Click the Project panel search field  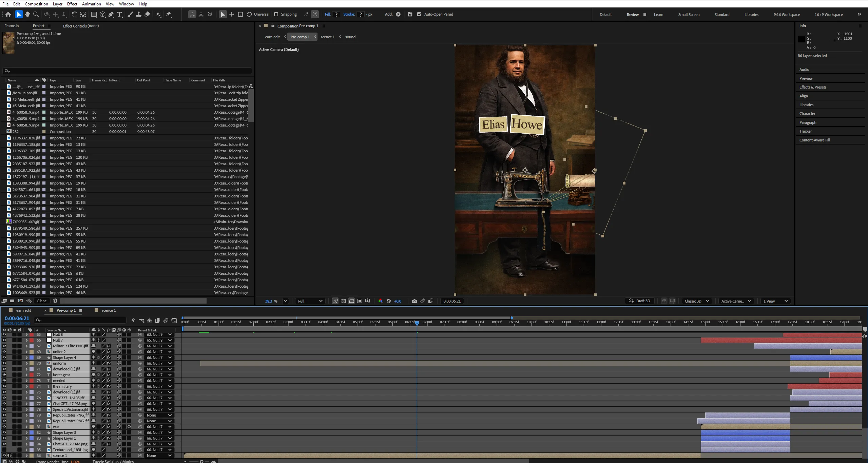click(127, 71)
